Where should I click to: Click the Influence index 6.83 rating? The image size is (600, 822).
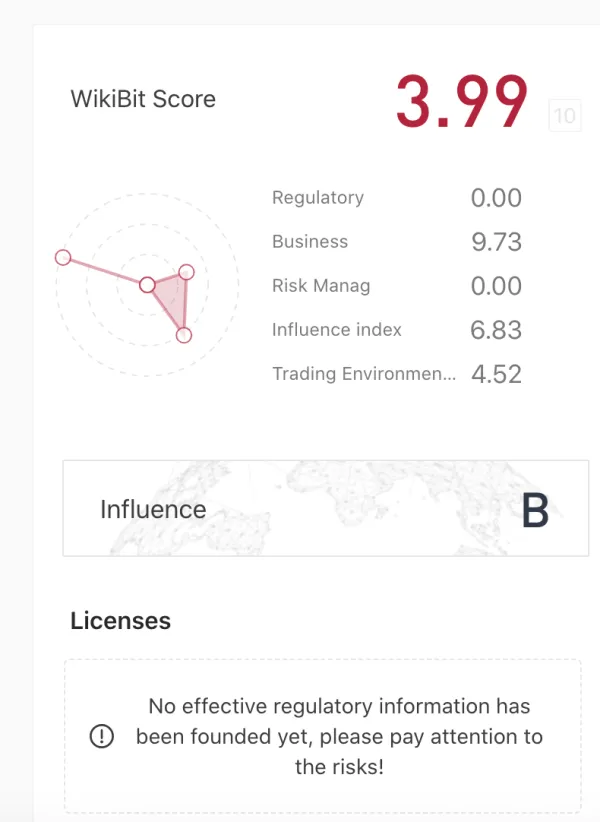pos(497,329)
